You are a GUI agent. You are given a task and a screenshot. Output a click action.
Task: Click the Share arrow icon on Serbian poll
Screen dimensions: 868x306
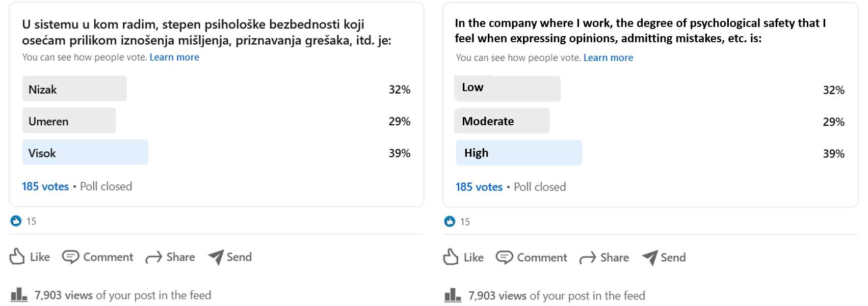(x=153, y=258)
